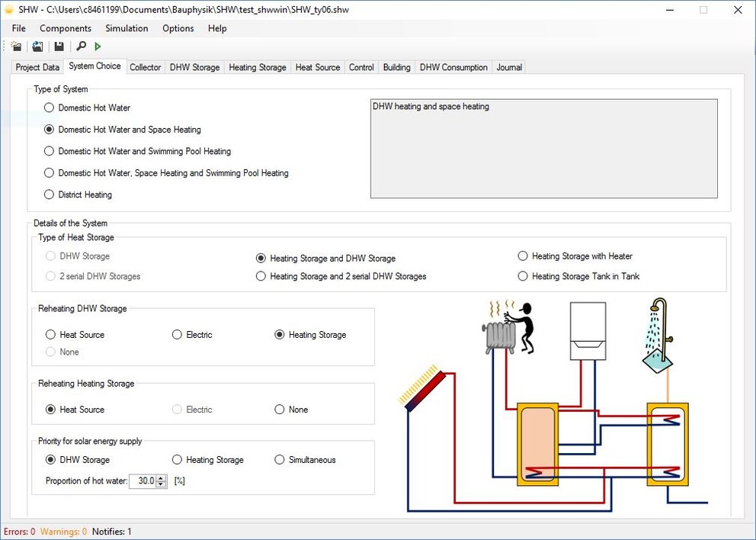Select Domestic Hot Water system type

click(x=50, y=108)
